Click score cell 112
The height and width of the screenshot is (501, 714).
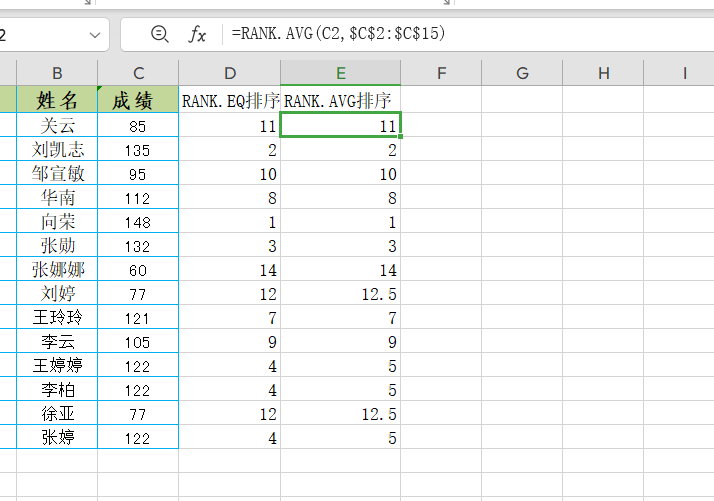(138, 197)
